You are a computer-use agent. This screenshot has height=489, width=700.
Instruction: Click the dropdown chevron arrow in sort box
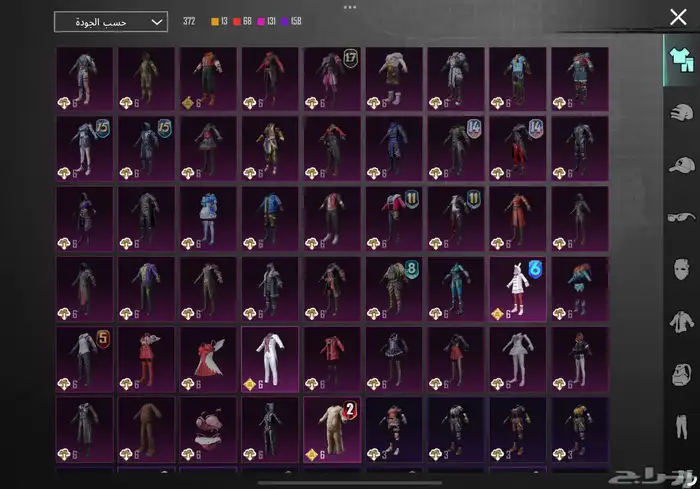tap(157, 22)
